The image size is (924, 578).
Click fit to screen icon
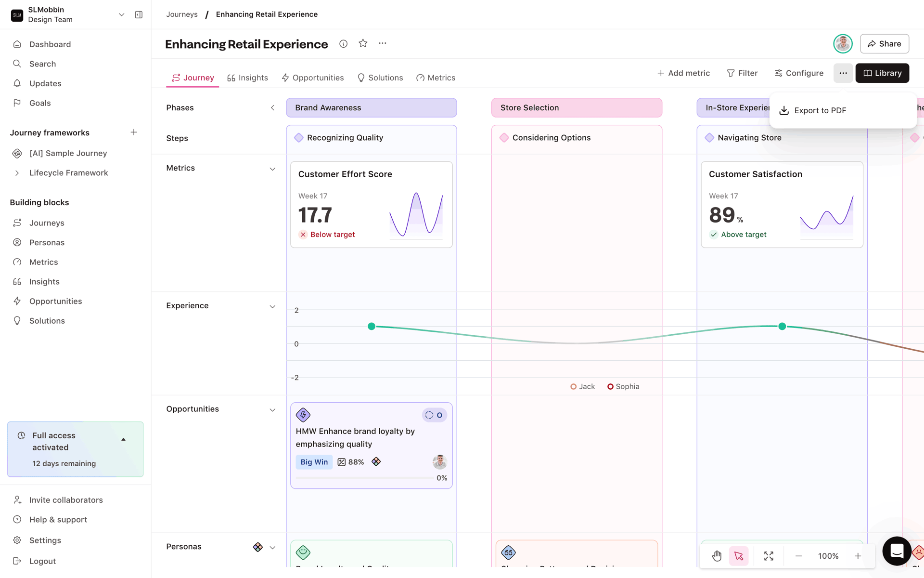[x=769, y=556]
